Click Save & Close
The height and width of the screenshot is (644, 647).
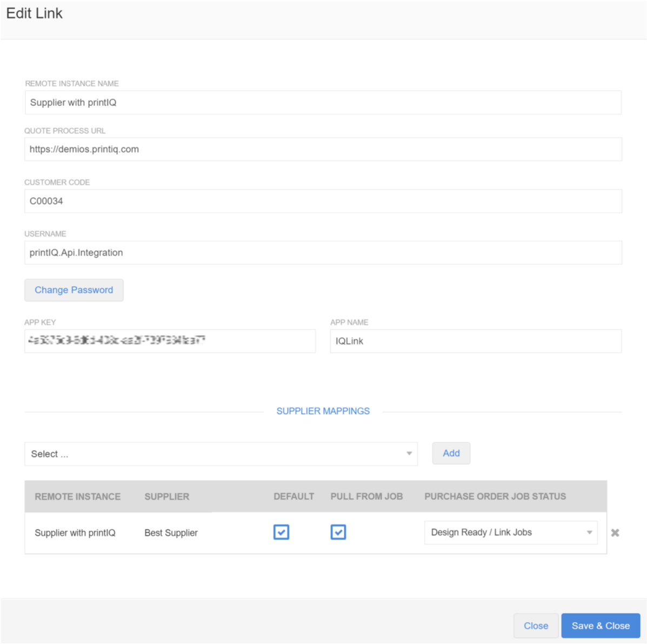(601, 626)
